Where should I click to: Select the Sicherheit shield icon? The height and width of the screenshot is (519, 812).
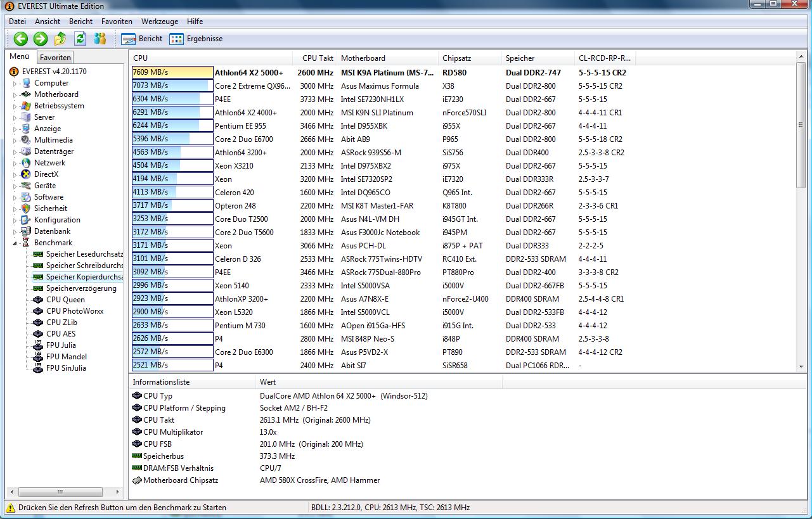pyautogui.click(x=26, y=208)
